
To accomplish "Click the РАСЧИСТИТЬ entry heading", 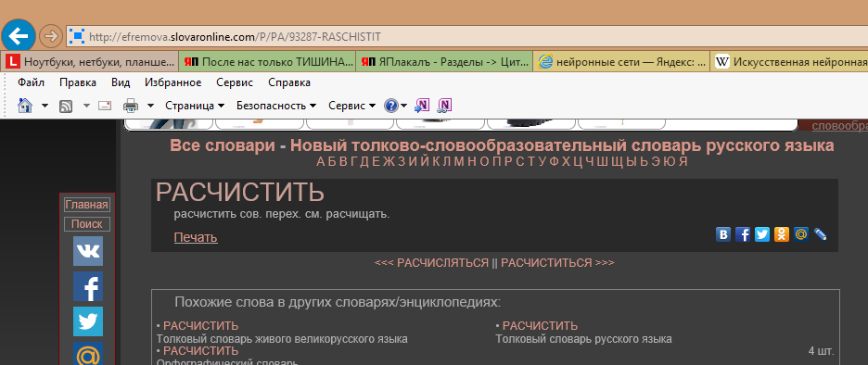I will point(239,192).
